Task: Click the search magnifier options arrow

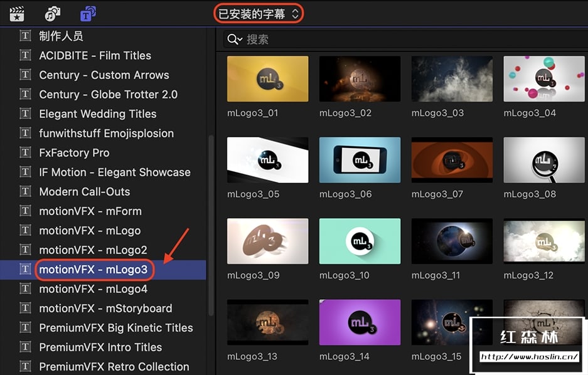Action: tap(240, 40)
